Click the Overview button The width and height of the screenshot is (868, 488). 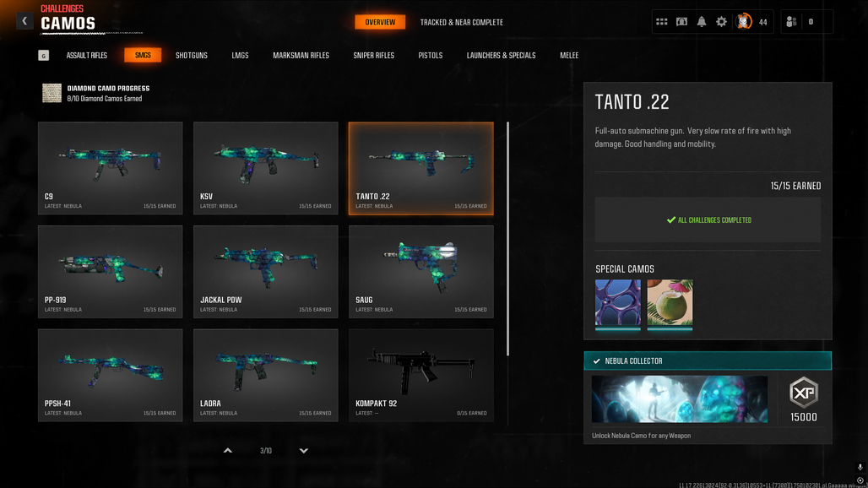pos(380,22)
